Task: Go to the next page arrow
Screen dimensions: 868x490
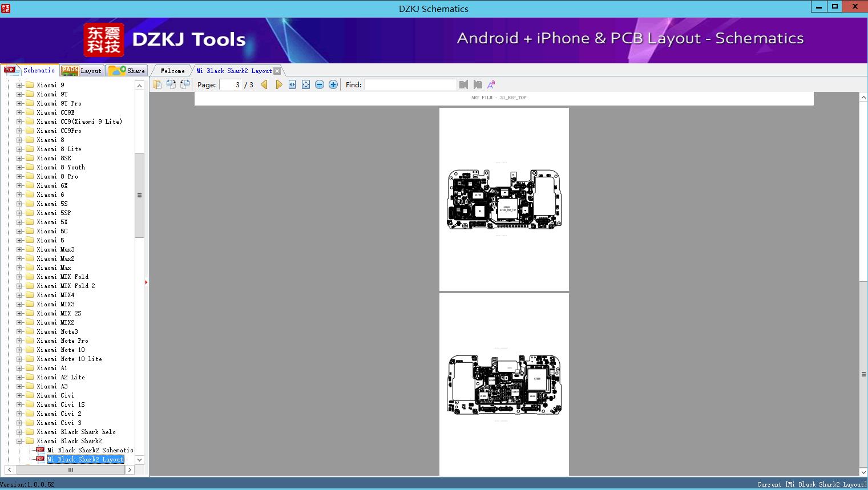Action: 278,84
